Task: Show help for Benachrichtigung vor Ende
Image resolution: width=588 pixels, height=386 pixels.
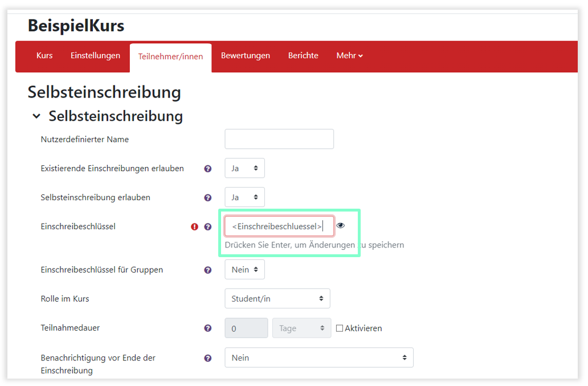Action: tap(208, 358)
